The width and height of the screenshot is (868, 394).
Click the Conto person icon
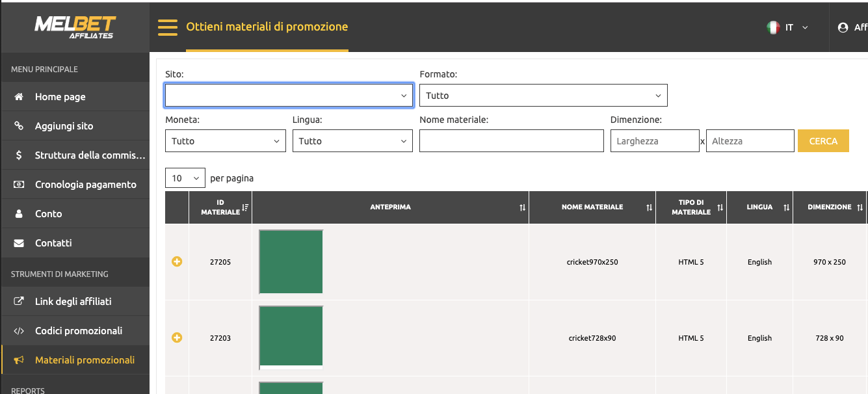[x=19, y=214]
